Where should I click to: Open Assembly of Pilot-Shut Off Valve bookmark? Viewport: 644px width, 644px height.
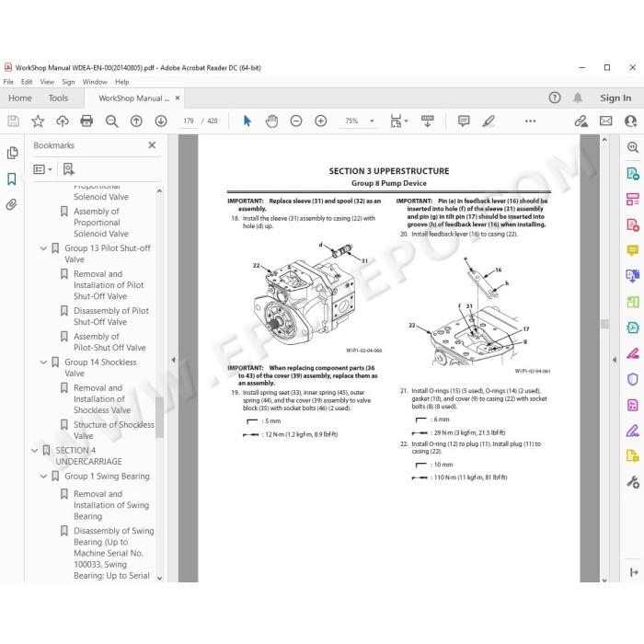point(109,341)
